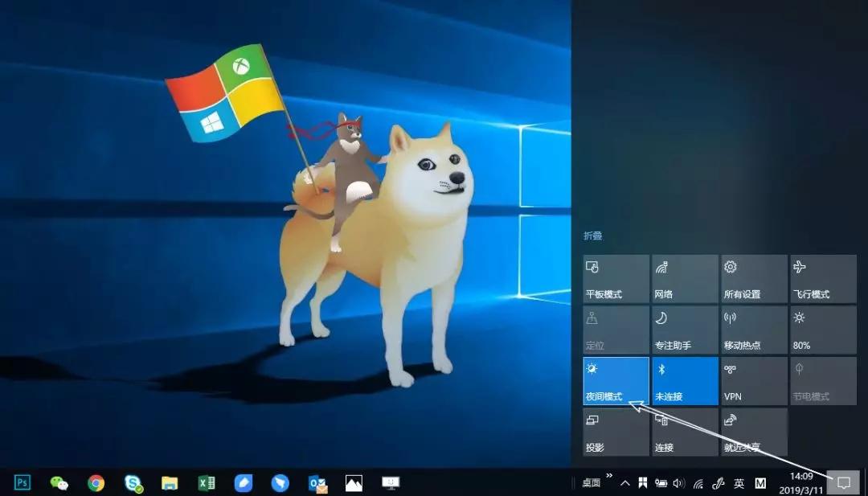This screenshot has height=496, width=868.
Task: Expand hidden tray icons with the chevron
Action: pos(625,482)
